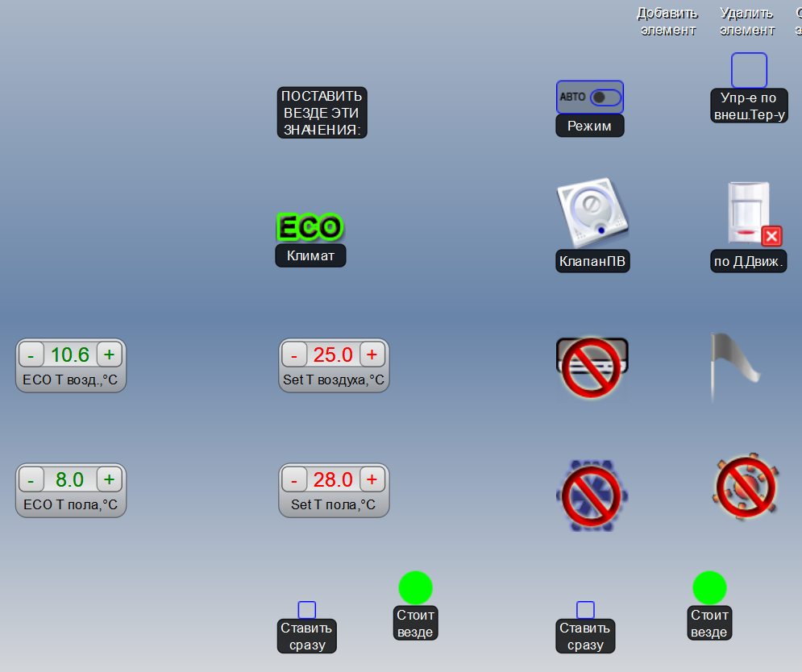This screenshot has width=802, height=672.
Task: Click the motion sensor icon
Action: coord(749,214)
